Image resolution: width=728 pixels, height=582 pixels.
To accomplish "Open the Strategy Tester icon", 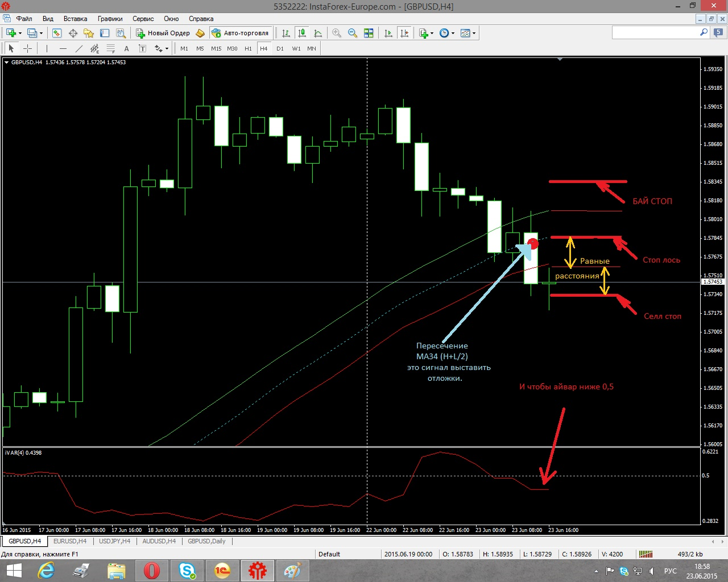I will pyautogui.click(x=121, y=33).
